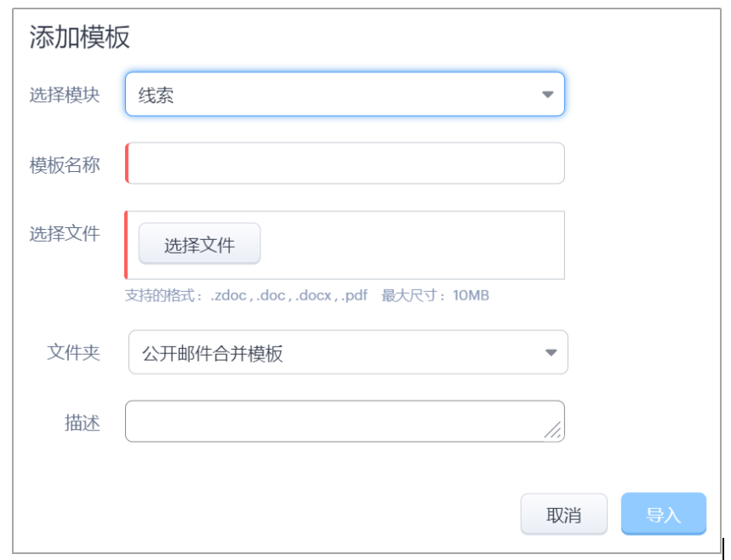The width and height of the screenshot is (731, 560).
Task: Click the 描述 field label
Action: coord(83,422)
